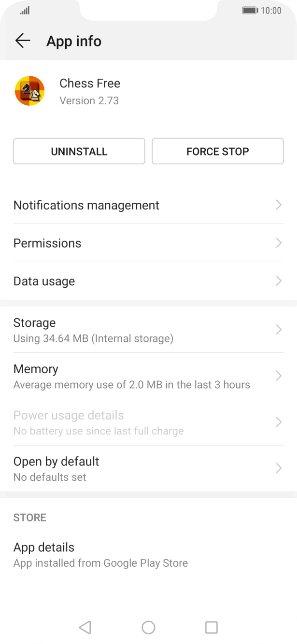The height and width of the screenshot is (644, 297).
Task: Tap the signal strength icon
Action: pyautogui.click(x=25, y=11)
